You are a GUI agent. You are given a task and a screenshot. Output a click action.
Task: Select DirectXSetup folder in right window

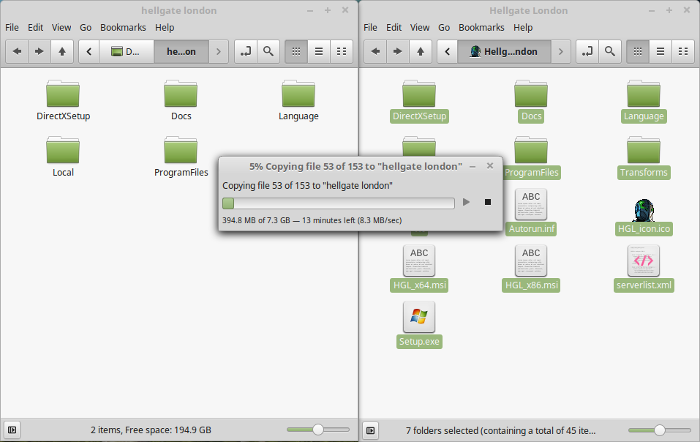pos(419,100)
